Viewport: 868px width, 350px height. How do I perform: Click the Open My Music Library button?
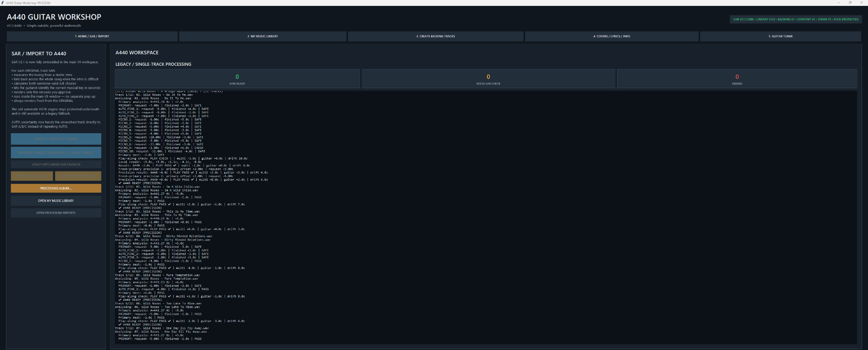(56, 201)
